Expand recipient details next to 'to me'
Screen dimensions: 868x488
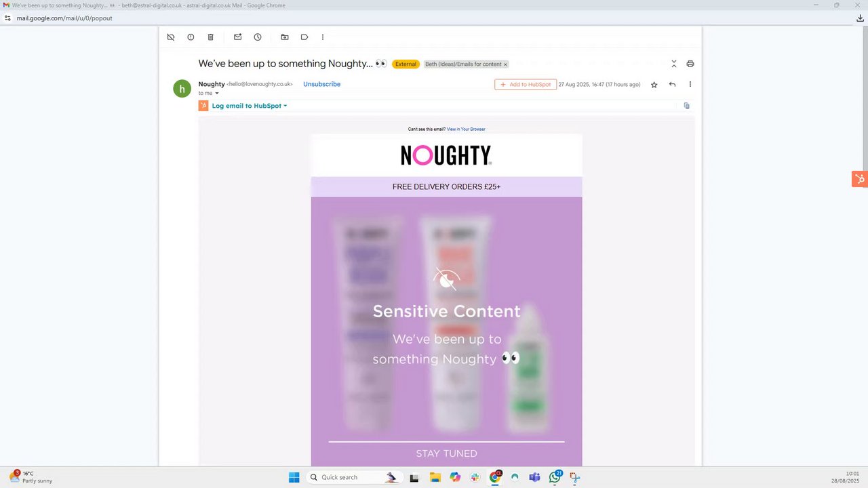click(x=217, y=94)
